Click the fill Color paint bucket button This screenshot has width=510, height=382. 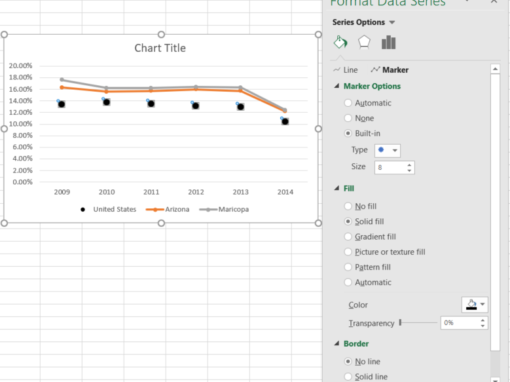tap(471, 304)
